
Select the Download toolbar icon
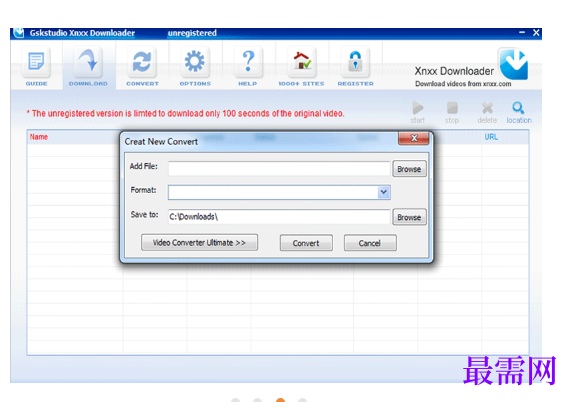[x=88, y=62]
